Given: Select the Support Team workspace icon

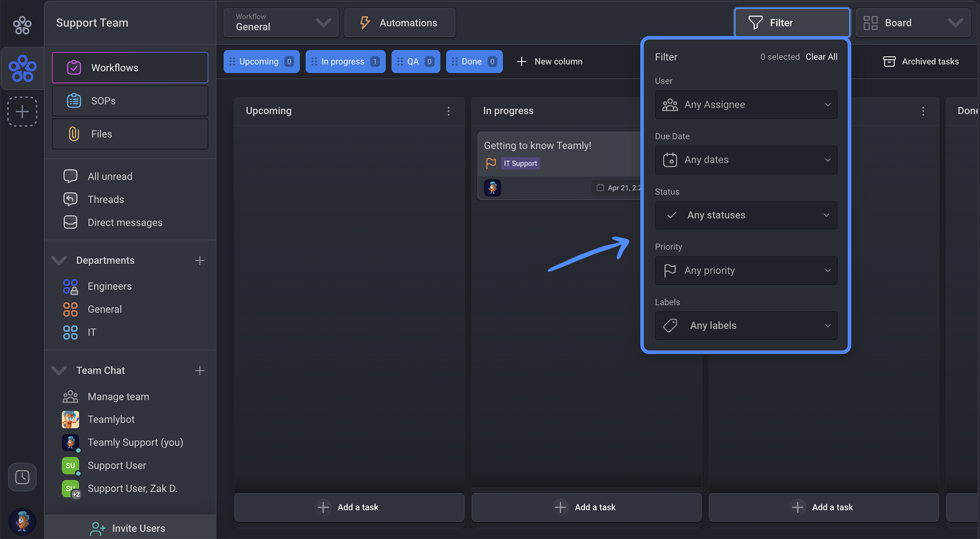Looking at the screenshot, I should 23,68.
